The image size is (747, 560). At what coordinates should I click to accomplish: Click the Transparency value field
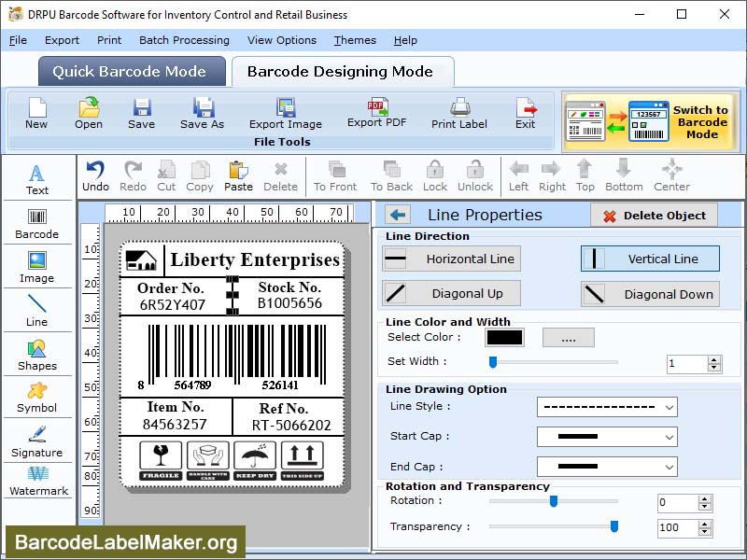click(678, 527)
